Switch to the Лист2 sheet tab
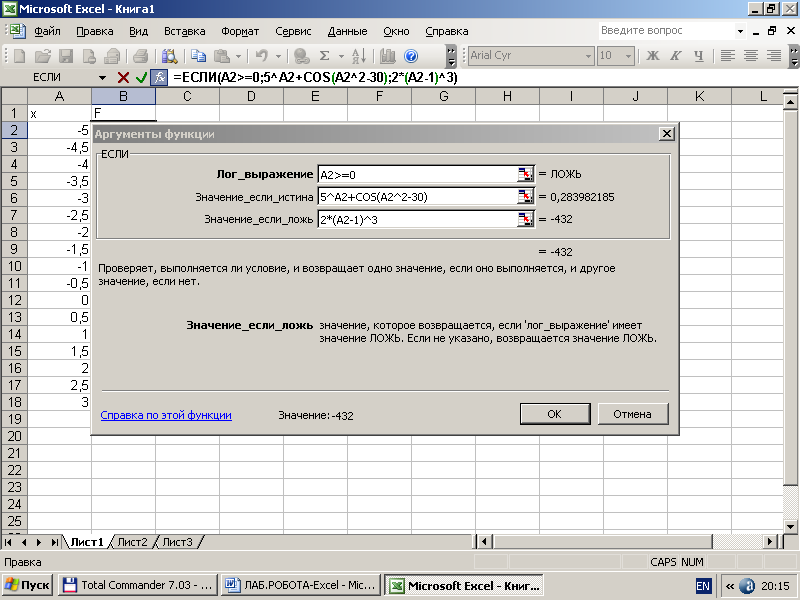 point(132,542)
